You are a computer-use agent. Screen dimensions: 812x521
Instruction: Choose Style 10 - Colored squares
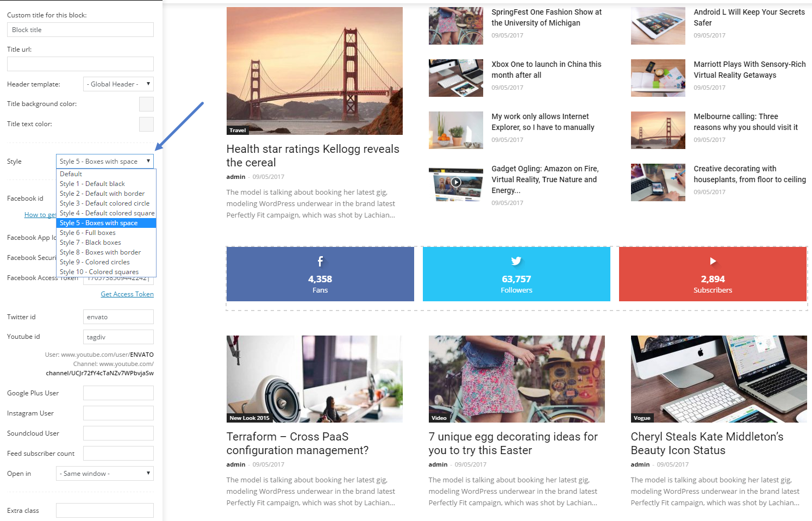[x=107, y=272]
